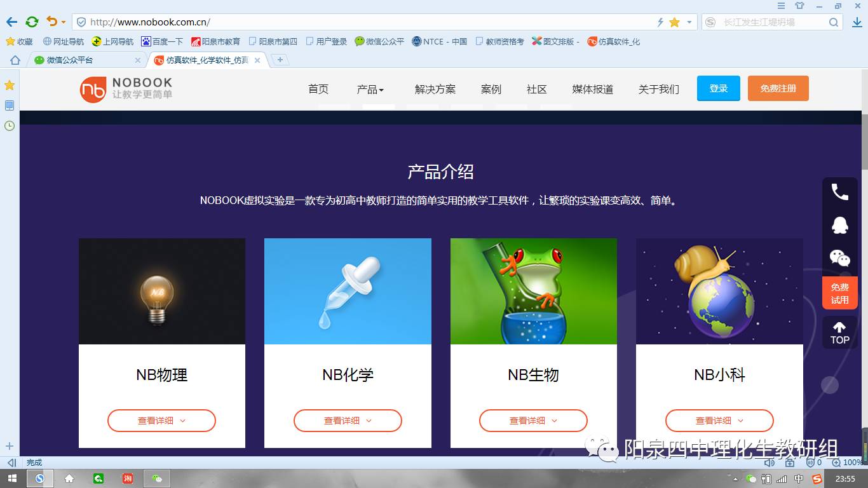
Task: Click the QQ penguin contact icon
Action: tap(840, 225)
